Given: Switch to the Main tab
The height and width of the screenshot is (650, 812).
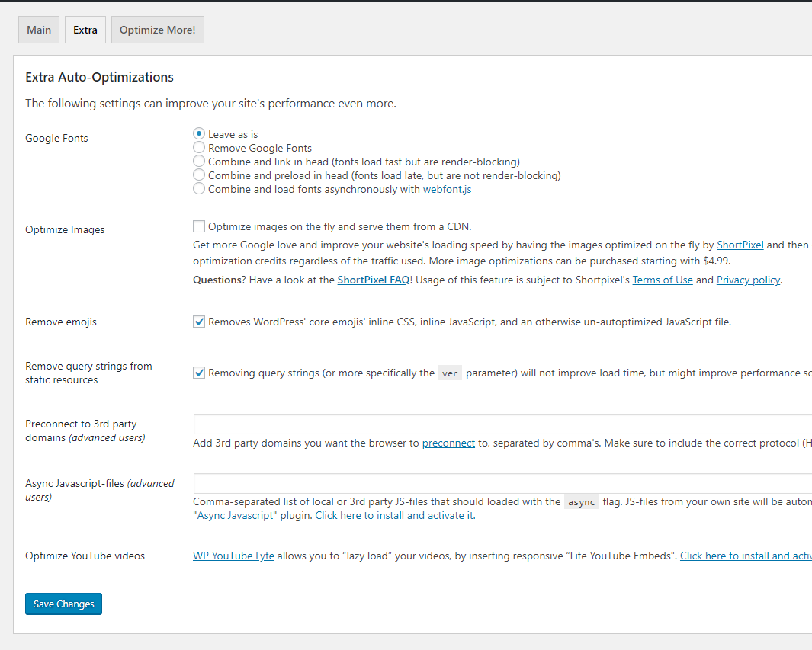Looking at the screenshot, I should [39, 30].
